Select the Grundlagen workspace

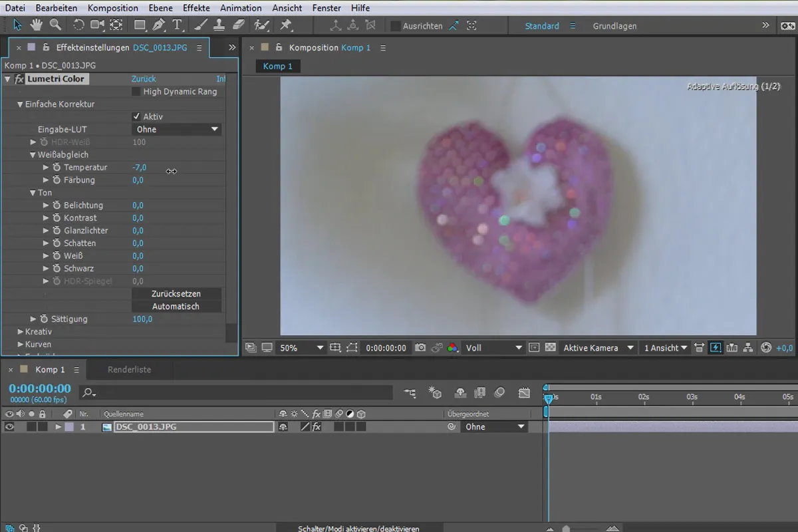(x=614, y=26)
